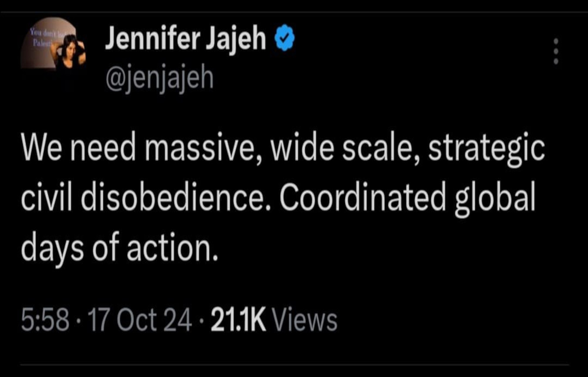Click the 21.1K view count number
The width and height of the screenshot is (588, 377).
(238, 321)
